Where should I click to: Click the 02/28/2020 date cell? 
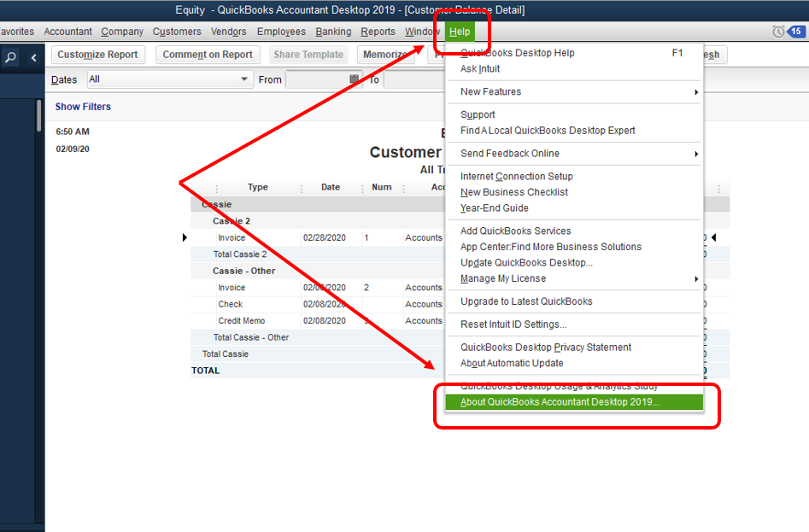tap(325, 237)
